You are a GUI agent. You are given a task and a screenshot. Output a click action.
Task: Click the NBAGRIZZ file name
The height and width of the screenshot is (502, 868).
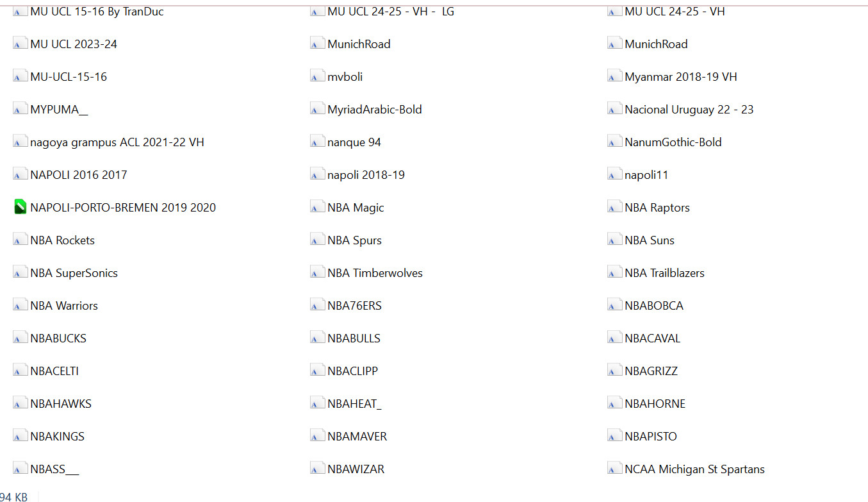tap(651, 371)
